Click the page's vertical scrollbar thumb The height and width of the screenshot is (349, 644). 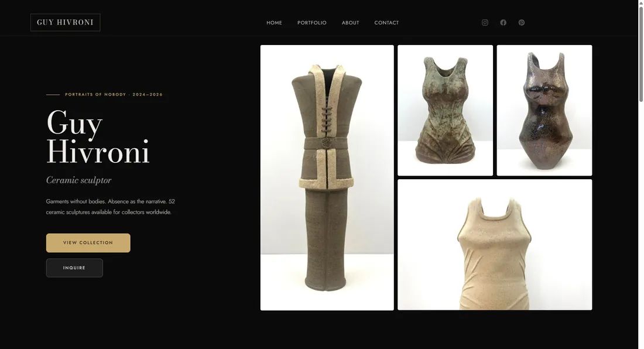coord(640,53)
